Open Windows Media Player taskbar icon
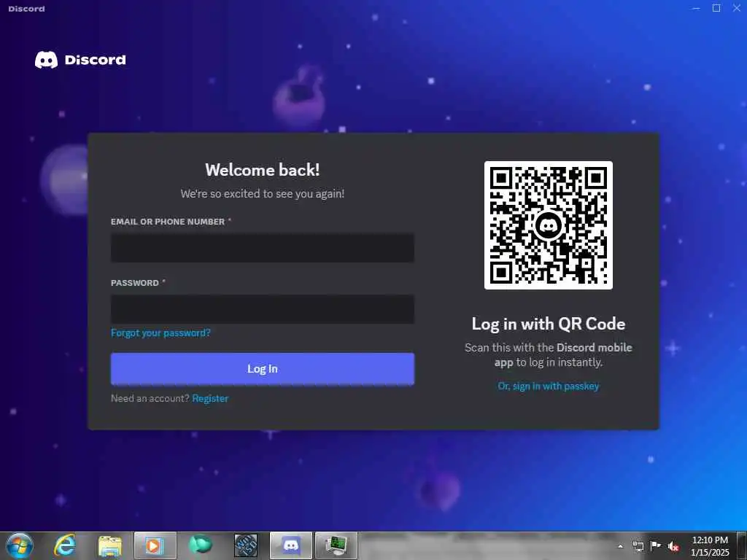 pyautogui.click(x=155, y=545)
